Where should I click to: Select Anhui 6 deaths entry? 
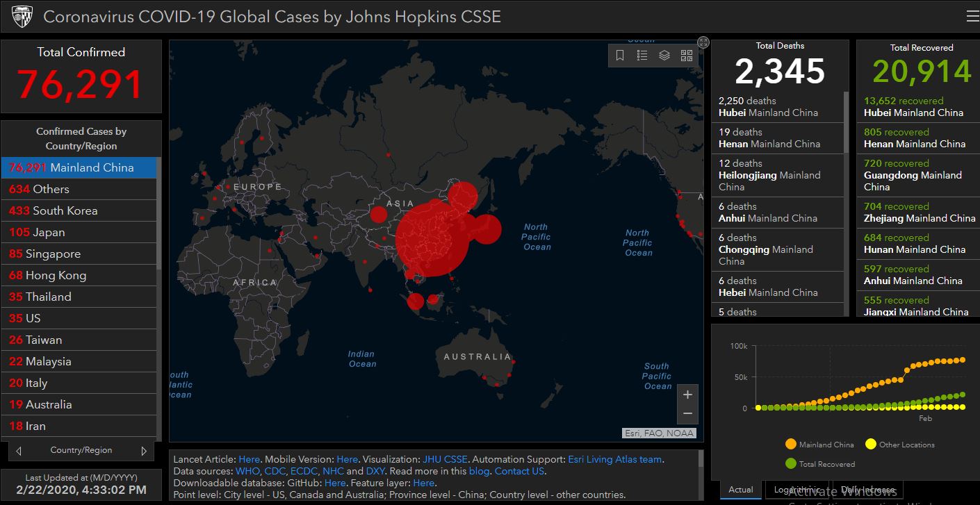[x=777, y=213]
